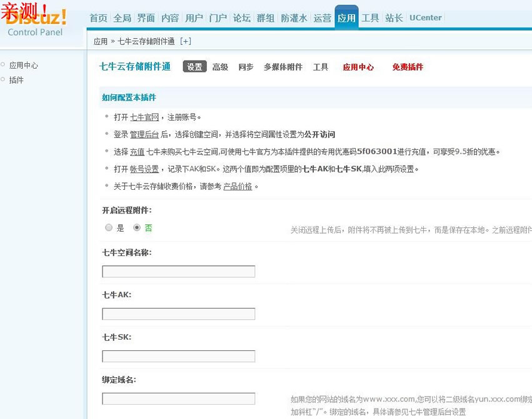Switch to the 同步 plugin tab
This screenshot has width=532, height=419.
point(246,67)
